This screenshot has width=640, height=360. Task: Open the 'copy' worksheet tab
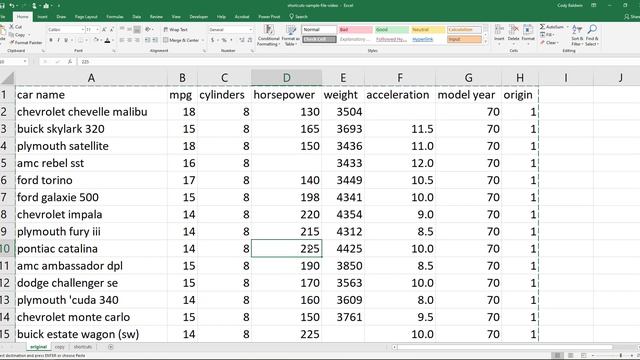(x=60, y=347)
